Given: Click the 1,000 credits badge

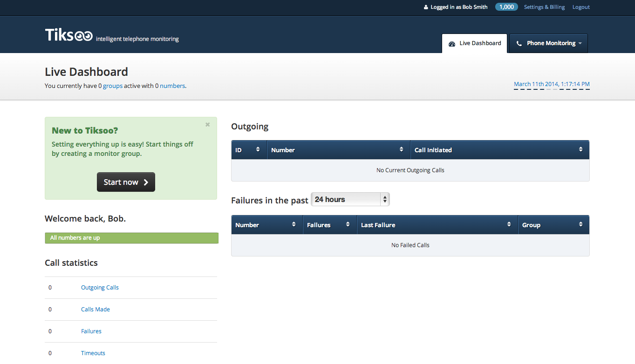Looking at the screenshot, I should tap(506, 7).
